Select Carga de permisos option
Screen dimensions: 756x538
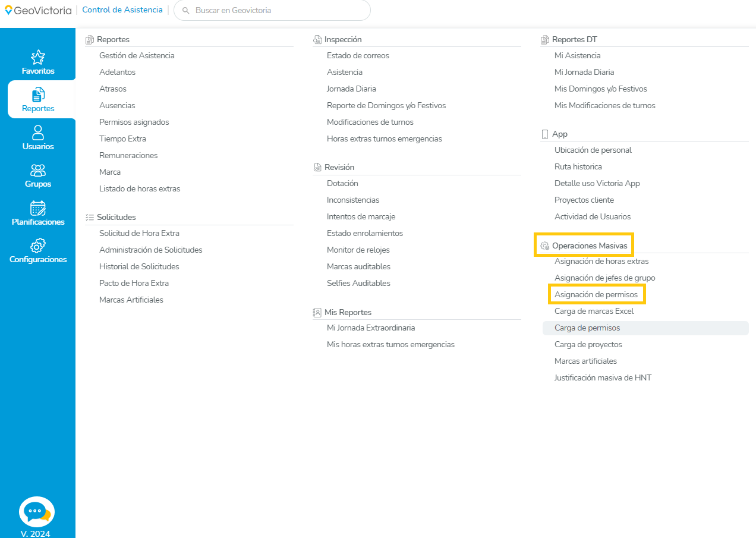point(587,328)
